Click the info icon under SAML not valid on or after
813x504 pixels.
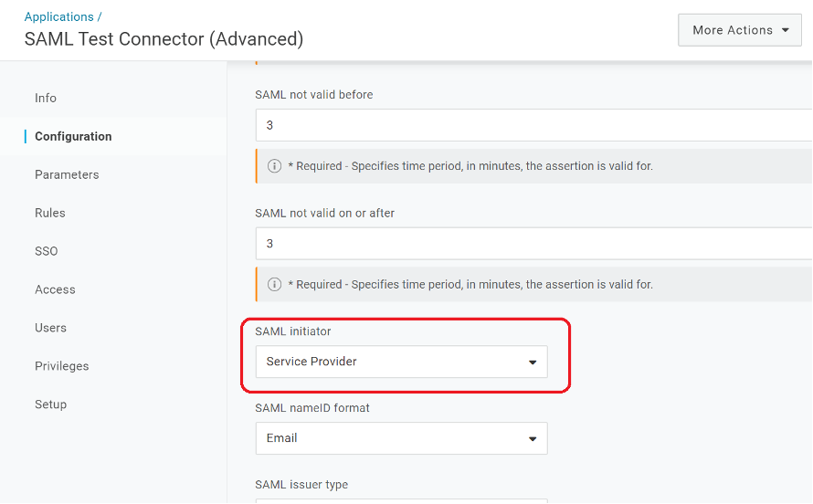coord(274,284)
